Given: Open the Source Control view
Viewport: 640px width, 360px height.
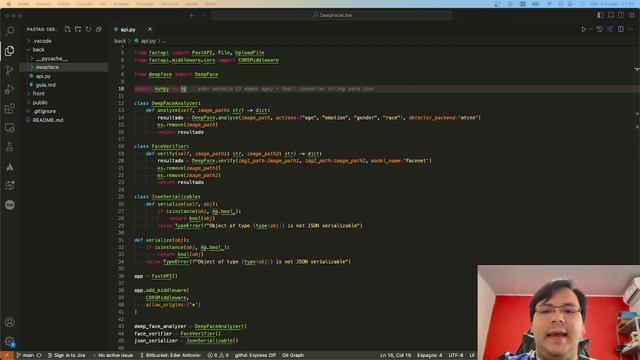Looking at the screenshot, I should click(x=10, y=70).
